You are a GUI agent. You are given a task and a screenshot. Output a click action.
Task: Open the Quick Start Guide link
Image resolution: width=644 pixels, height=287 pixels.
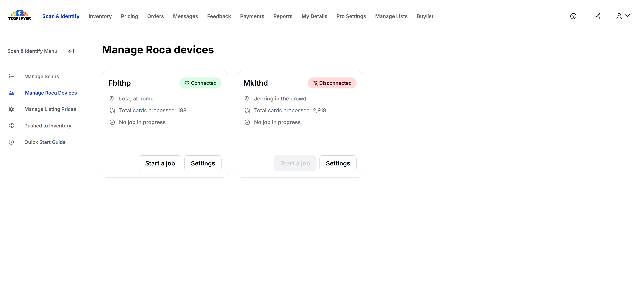pos(45,142)
